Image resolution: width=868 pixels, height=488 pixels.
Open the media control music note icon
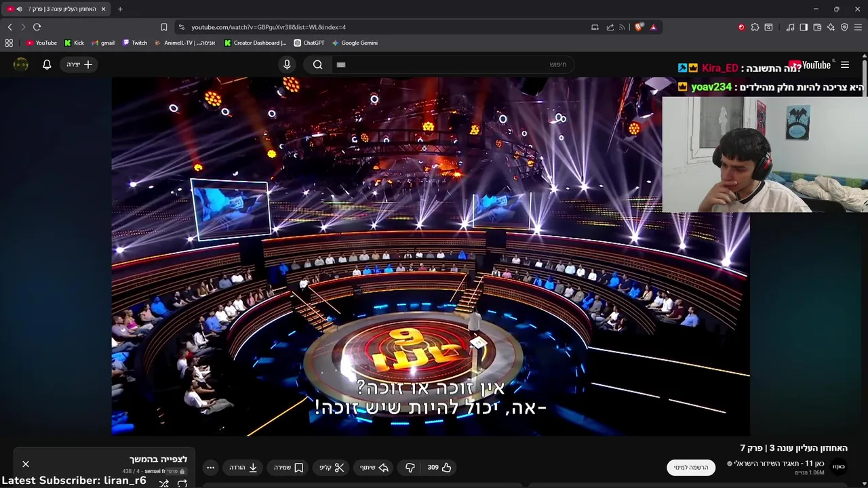click(790, 27)
